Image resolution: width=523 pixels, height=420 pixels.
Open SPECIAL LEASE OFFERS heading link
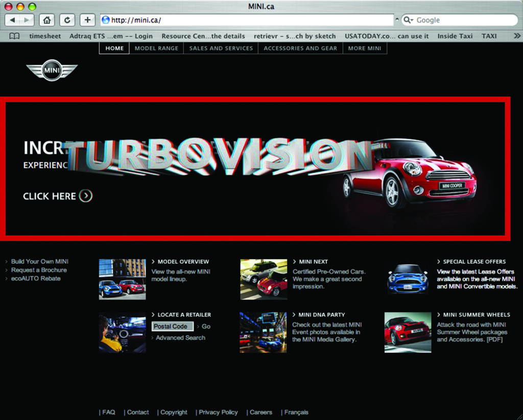pyautogui.click(x=474, y=262)
